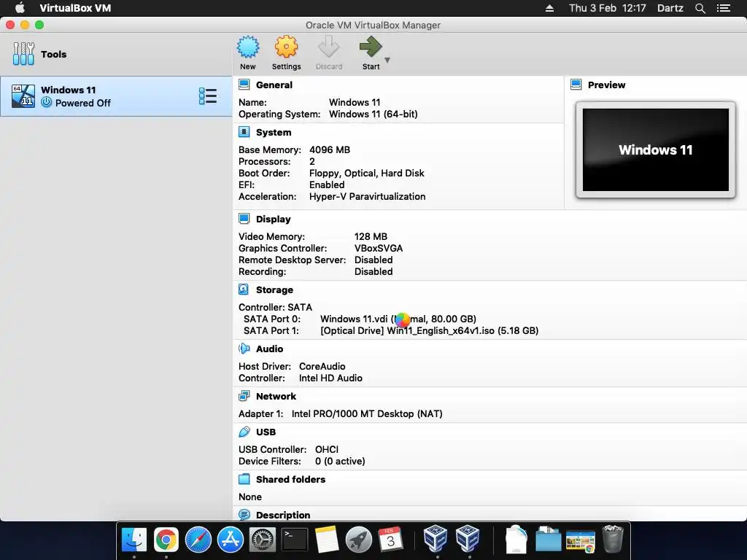Click the Network section icon
747x560 pixels.
click(x=244, y=396)
